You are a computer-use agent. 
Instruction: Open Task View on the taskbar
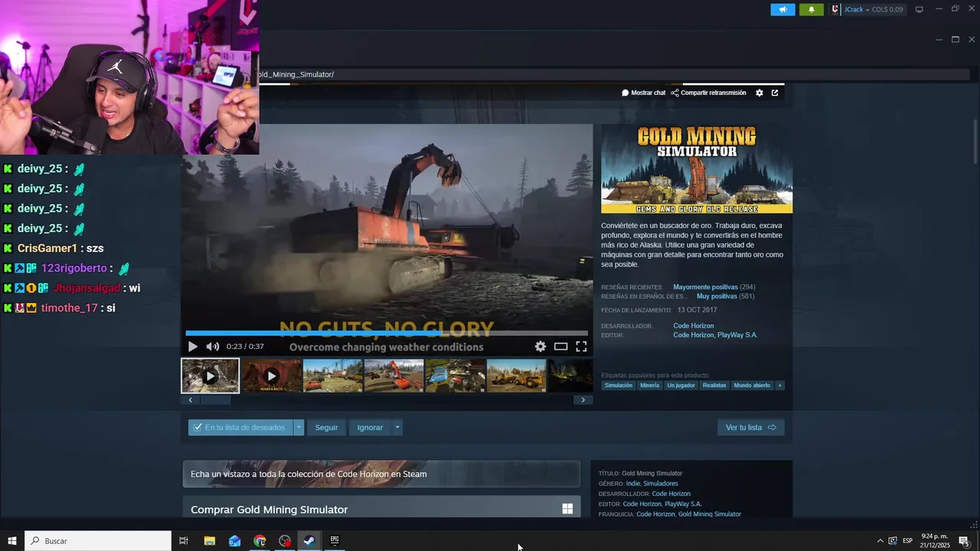click(x=184, y=541)
